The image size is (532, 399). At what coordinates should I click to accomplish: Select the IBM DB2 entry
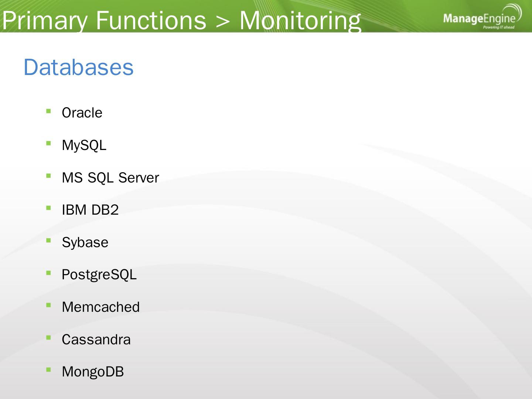[x=90, y=210]
